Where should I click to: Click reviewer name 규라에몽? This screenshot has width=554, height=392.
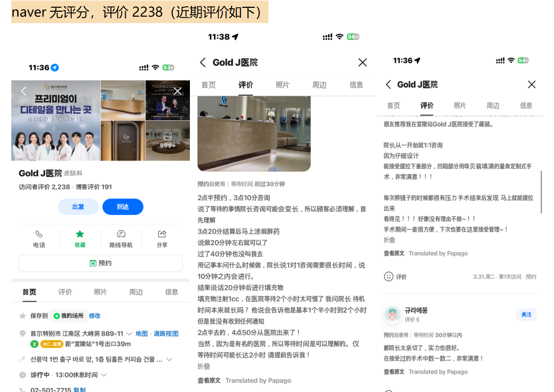(416, 311)
